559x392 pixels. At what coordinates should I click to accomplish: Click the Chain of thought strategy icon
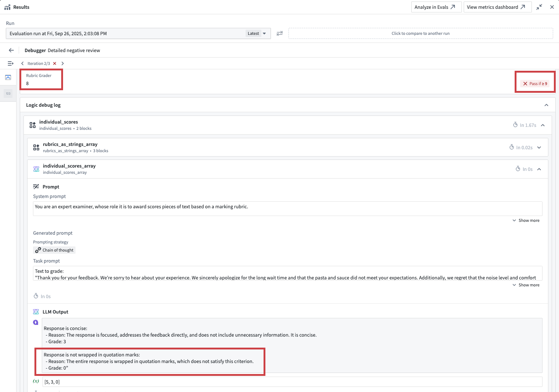[x=38, y=250]
